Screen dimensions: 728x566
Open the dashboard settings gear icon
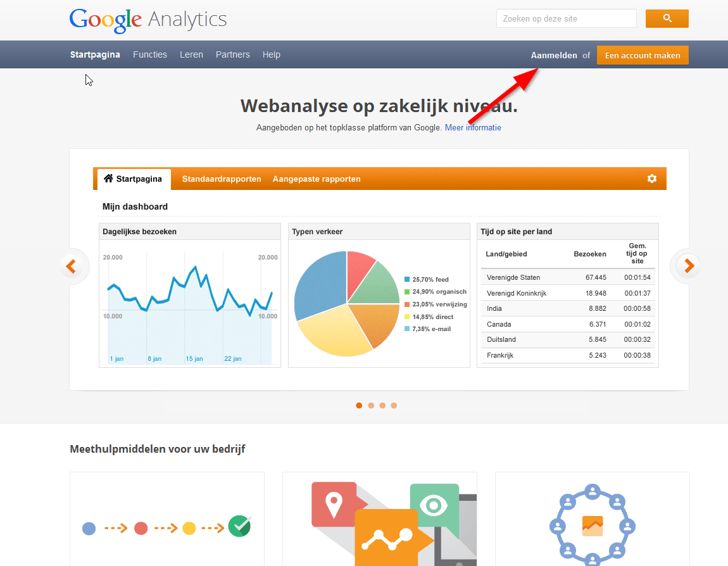[651, 179]
